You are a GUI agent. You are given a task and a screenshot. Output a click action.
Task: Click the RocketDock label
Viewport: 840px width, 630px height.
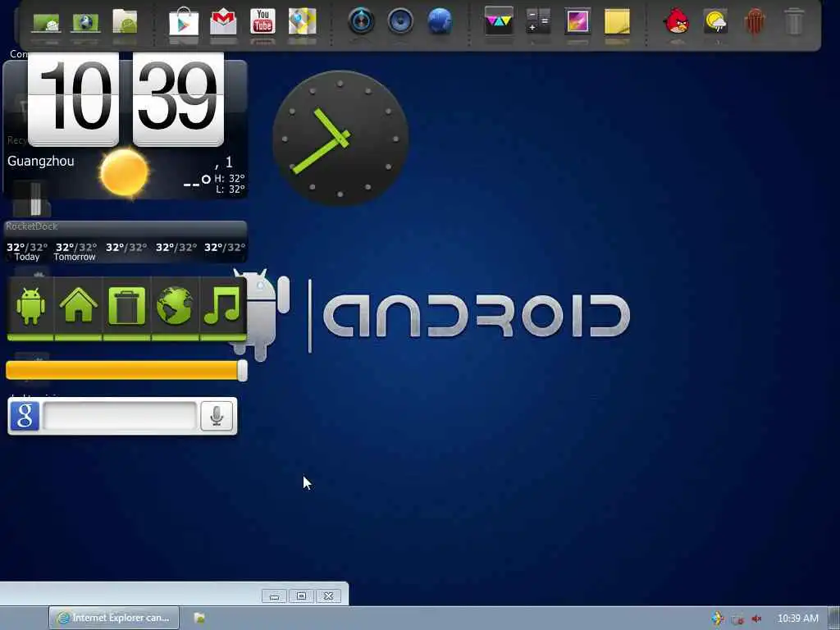(x=32, y=226)
